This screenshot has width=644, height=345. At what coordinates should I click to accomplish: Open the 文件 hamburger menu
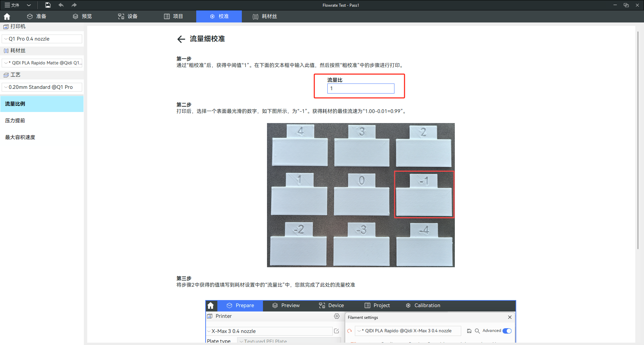coord(12,5)
